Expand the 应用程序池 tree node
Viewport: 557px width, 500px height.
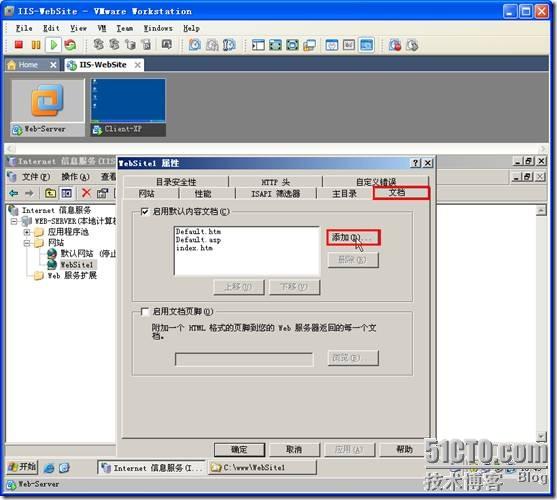click(27, 232)
